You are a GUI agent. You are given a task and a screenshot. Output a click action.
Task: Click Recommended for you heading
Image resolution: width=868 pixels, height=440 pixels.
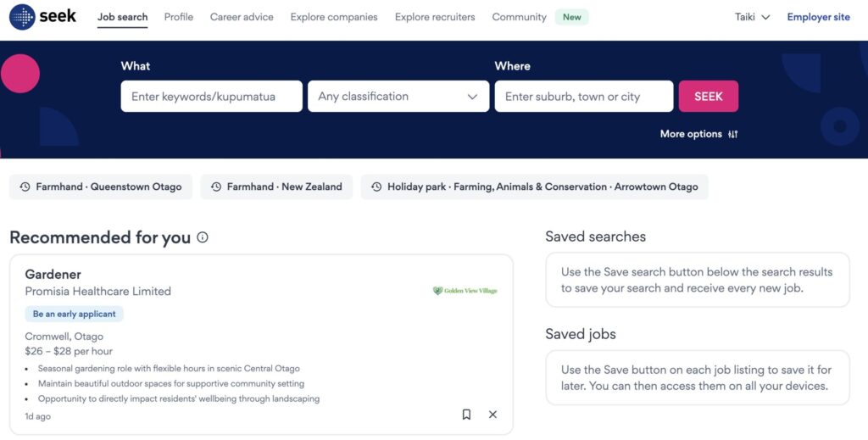coord(100,237)
